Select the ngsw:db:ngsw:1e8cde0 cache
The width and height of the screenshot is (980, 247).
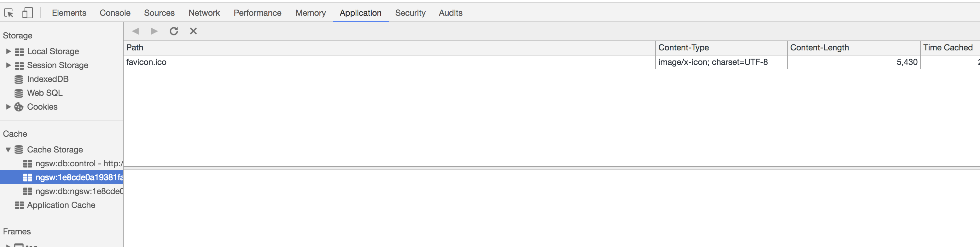tap(76, 192)
